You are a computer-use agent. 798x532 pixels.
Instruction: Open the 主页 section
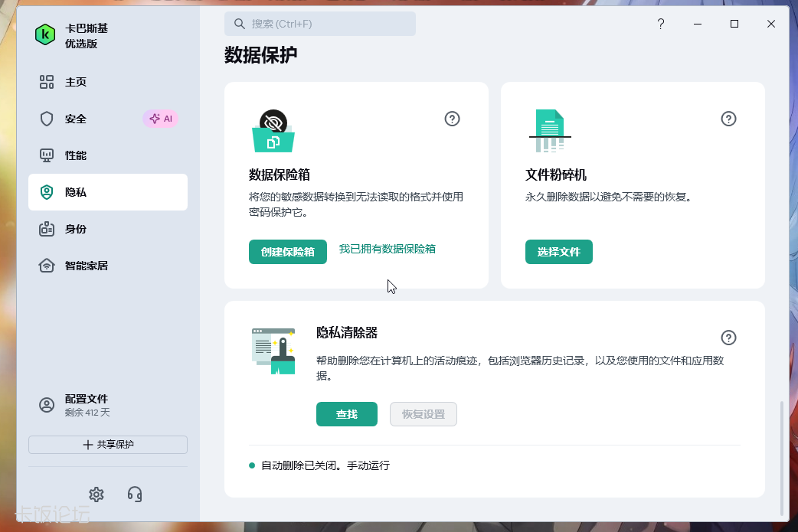pos(108,82)
